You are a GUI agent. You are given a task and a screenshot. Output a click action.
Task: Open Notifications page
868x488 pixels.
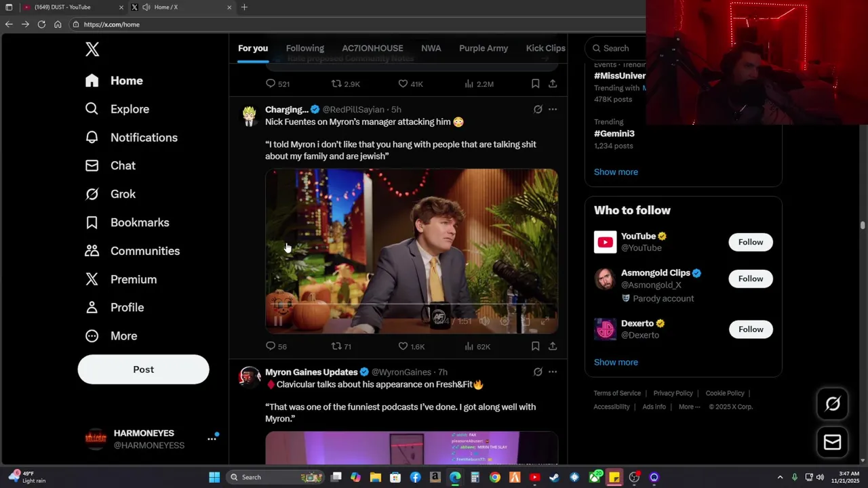(x=131, y=138)
